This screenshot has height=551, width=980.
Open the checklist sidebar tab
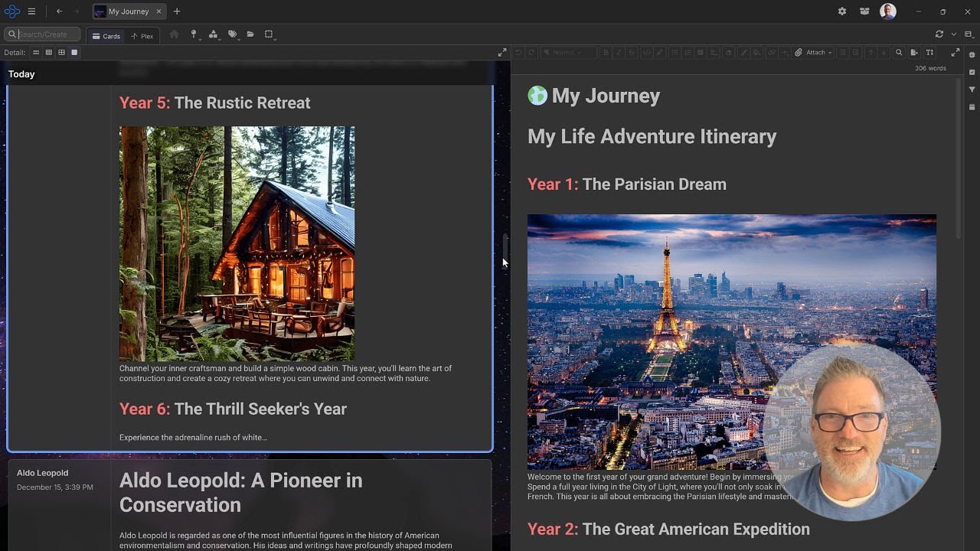click(972, 72)
